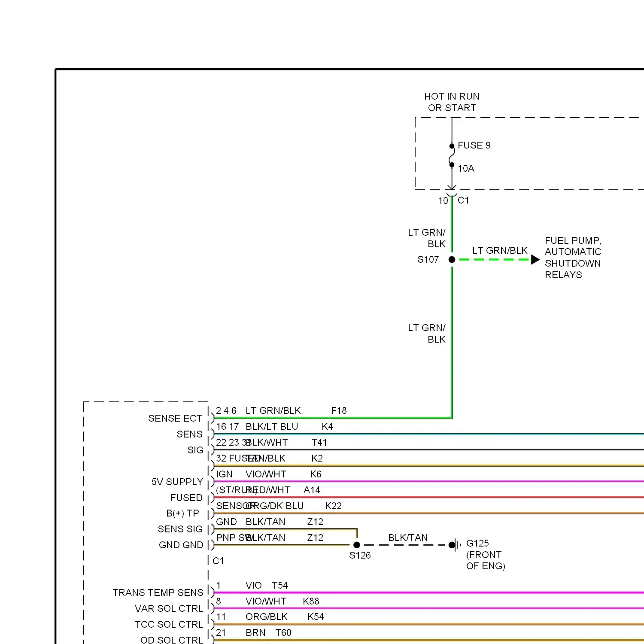Select the B(+) TP label
The width and height of the screenshot is (644, 644).
[182, 513]
